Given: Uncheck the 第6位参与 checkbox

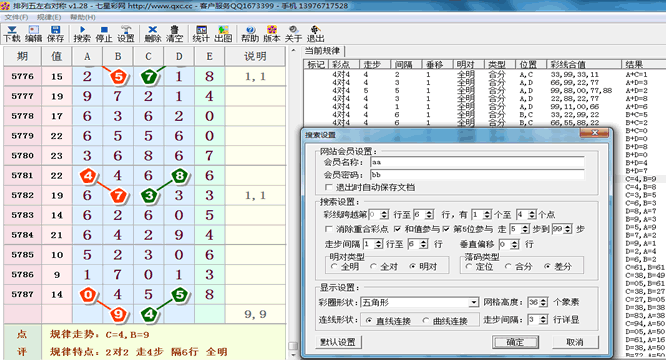Looking at the screenshot, I should 446,229.
